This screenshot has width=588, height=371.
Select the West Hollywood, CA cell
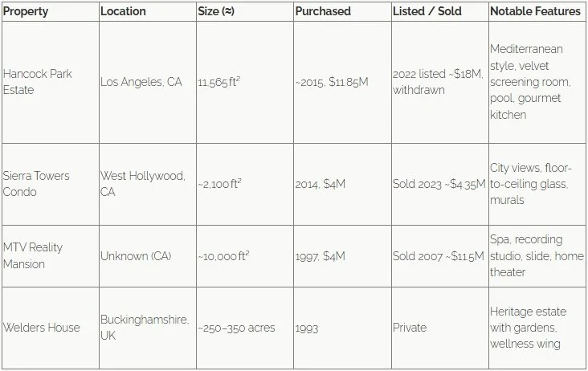[148, 184]
